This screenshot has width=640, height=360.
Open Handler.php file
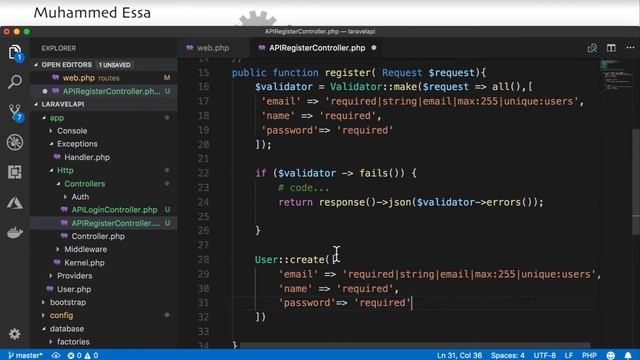87,157
